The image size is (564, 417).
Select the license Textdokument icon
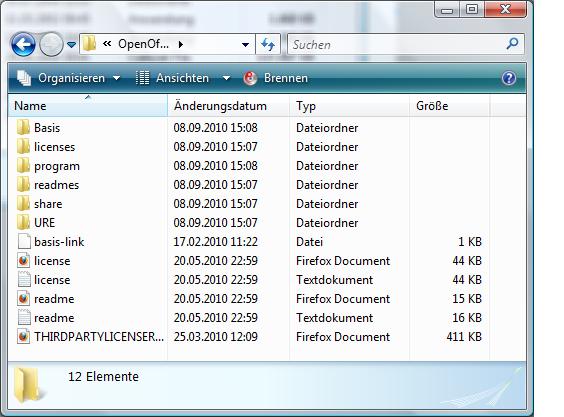[24, 280]
